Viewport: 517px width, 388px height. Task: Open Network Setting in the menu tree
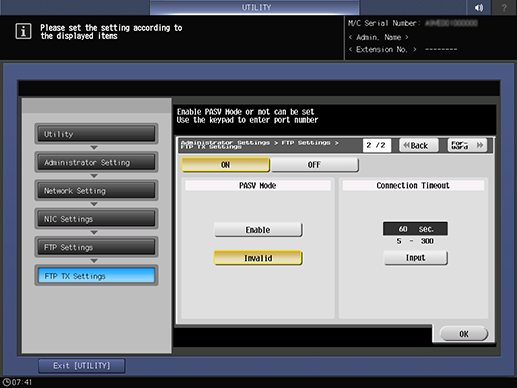click(x=96, y=191)
